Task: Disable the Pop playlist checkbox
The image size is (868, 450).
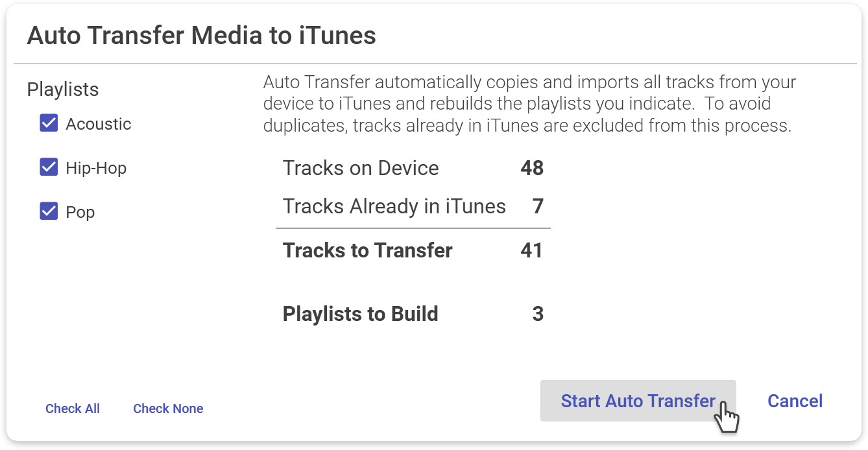Action: pyautogui.click(x=49, y=211)
